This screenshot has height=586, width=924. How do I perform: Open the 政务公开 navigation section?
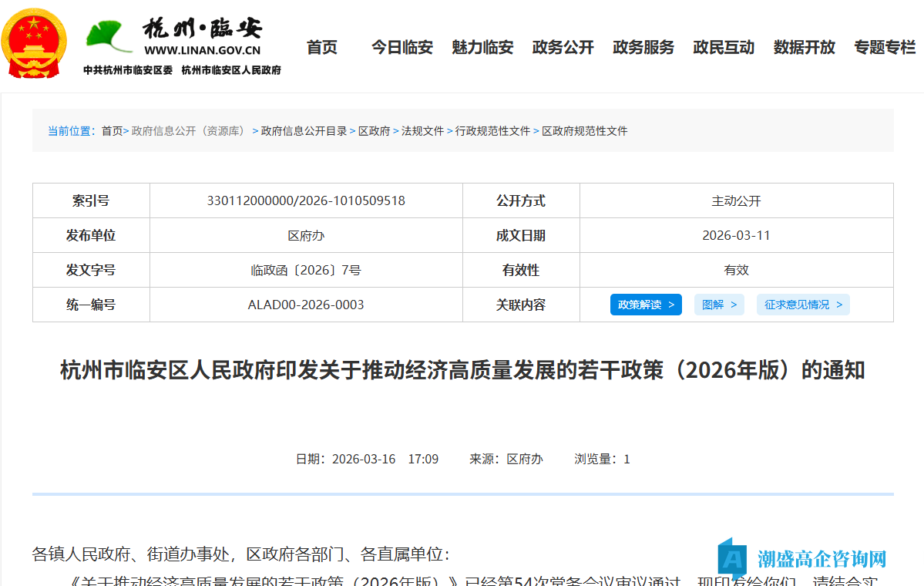(x=563, y=47)
